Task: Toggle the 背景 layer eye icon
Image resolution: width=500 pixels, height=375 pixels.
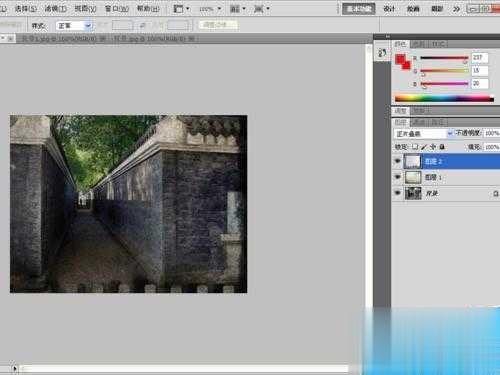Action: click(x=397, y=193)
